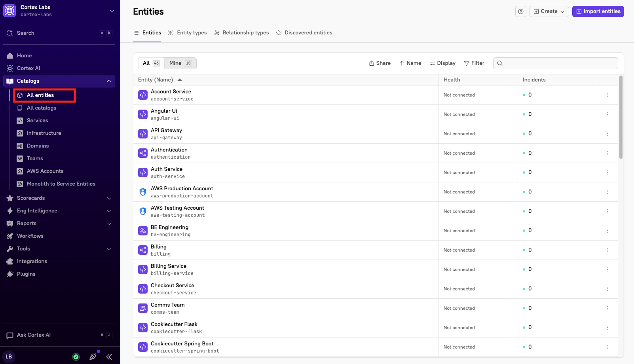Go to Home in the sidebar
634x364 pixels.
[59, 56]
